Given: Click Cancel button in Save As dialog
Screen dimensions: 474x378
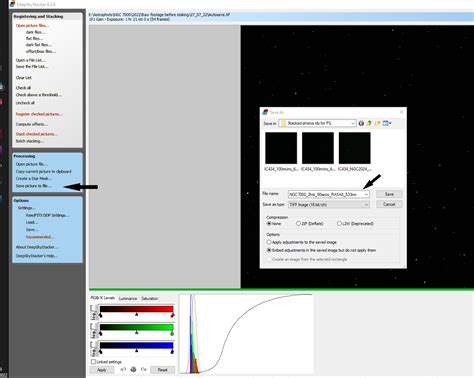Looking at the screenshot, I should point(389,204).
